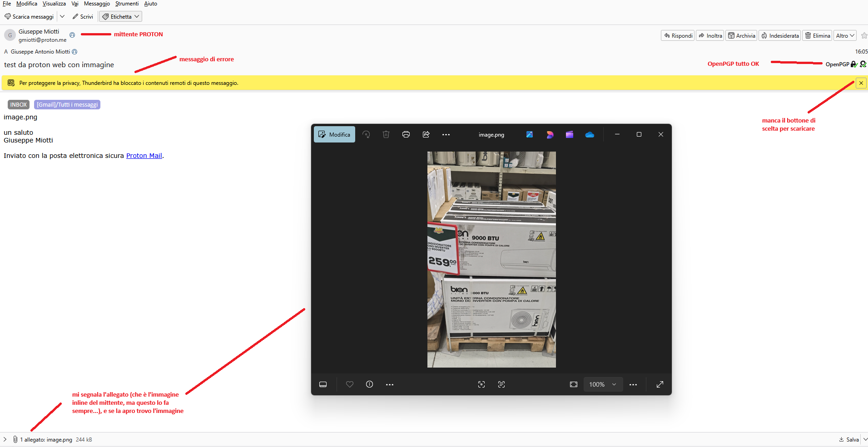Click the contact icon next to Giuseppe Miotti
Screen dimensions: 868x447
click(x=72, y=35)
